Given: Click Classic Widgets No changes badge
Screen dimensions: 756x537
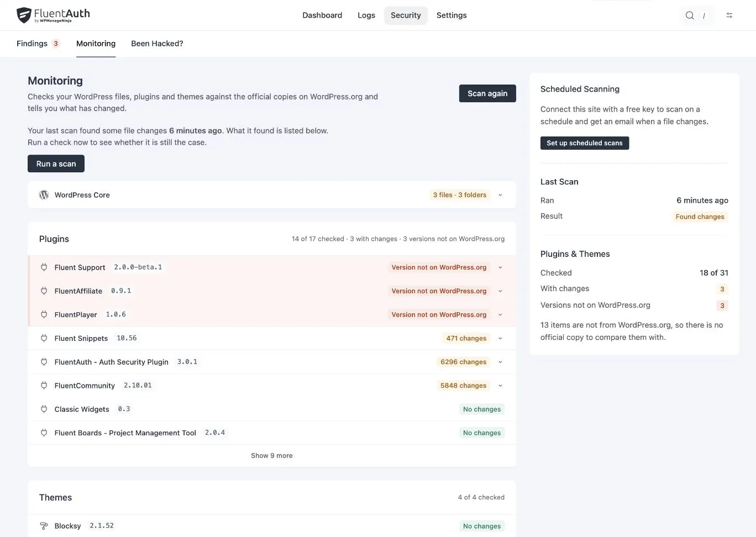Looking at the screenshot, I should click(x=482, y=409).
